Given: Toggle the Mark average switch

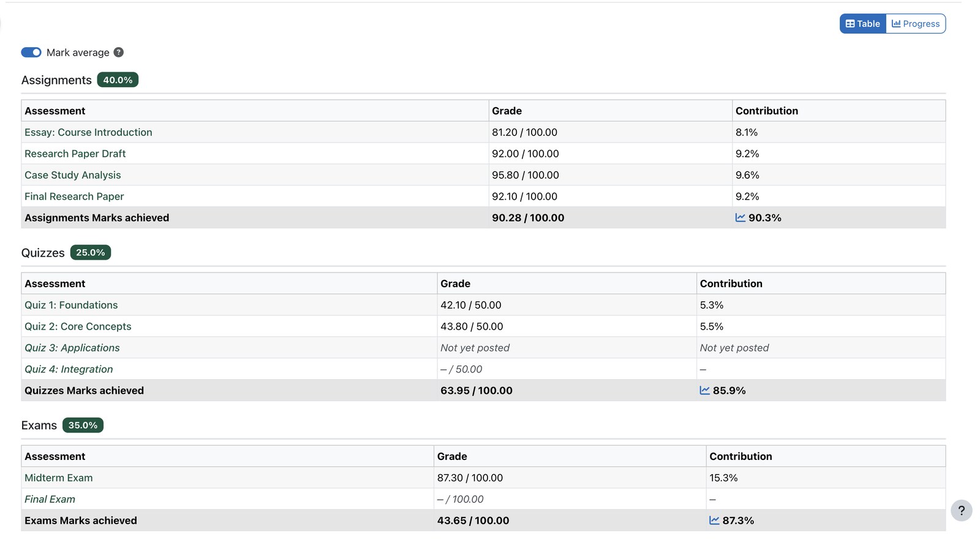Looking at the screenshot, I should tap(31, 53).
